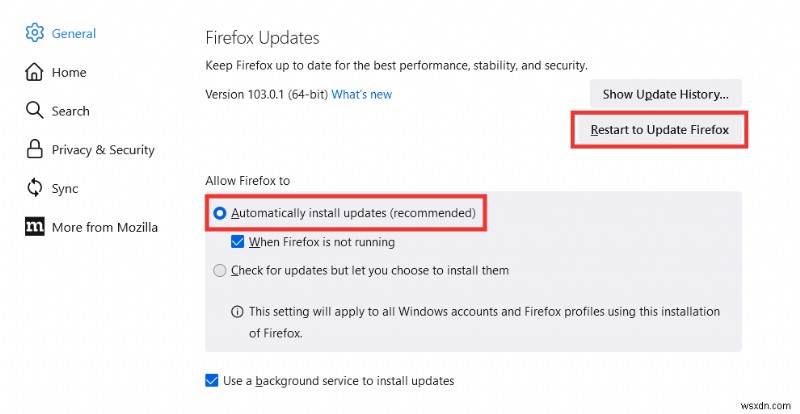This screenshot has height=414, width=800.
Task: Open the Search settings label
Action: (71, 111)
